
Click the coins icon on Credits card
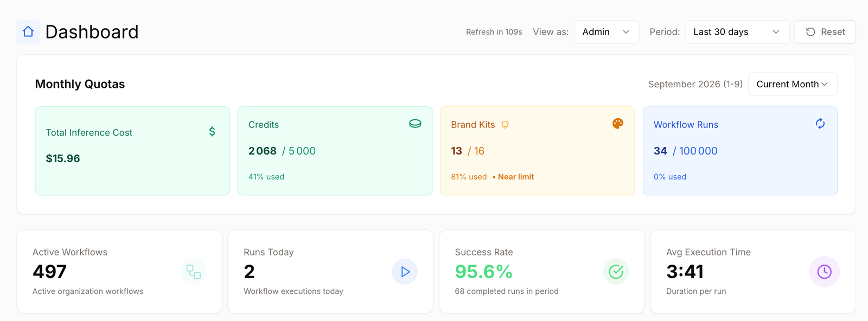[415, 124]
